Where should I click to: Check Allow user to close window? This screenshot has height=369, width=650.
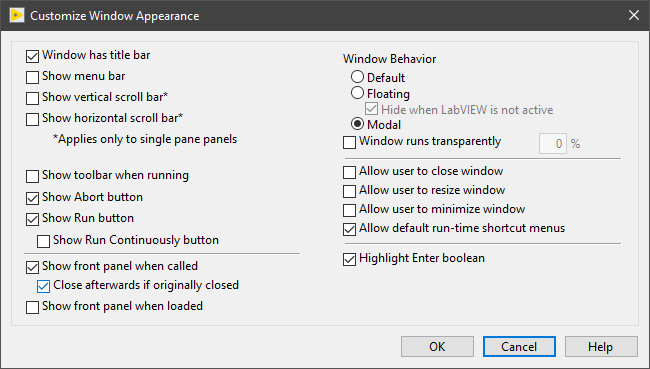click(349, 172)
